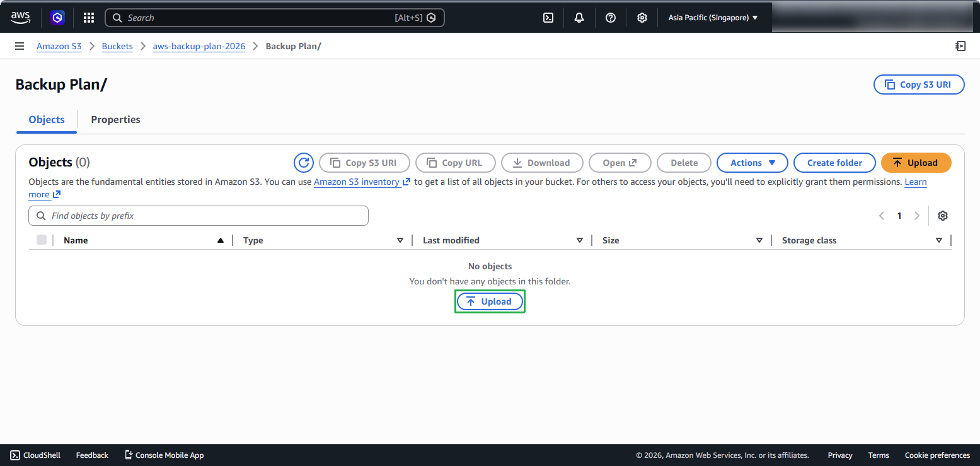Screen dimensions: 980x466
Task: Open aws-backup-plan-2026 bucket breadcrumb
Action: click(199, 46)
